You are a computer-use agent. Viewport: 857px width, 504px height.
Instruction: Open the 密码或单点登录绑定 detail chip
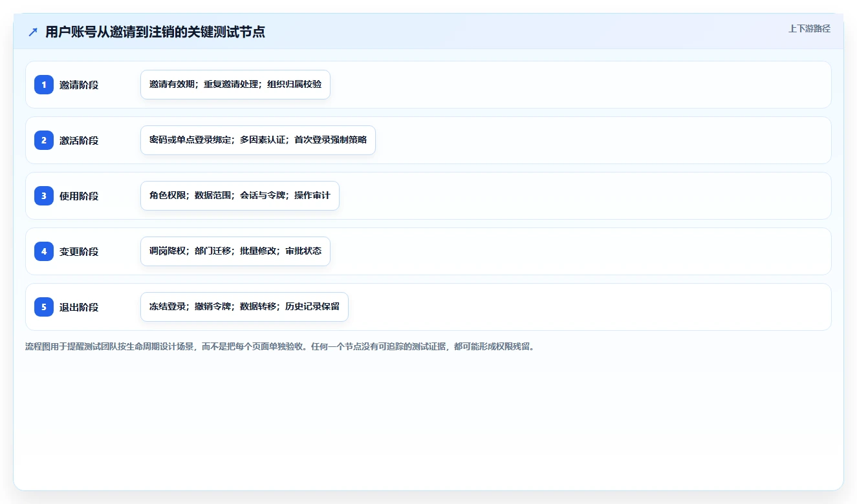(258, 140)
